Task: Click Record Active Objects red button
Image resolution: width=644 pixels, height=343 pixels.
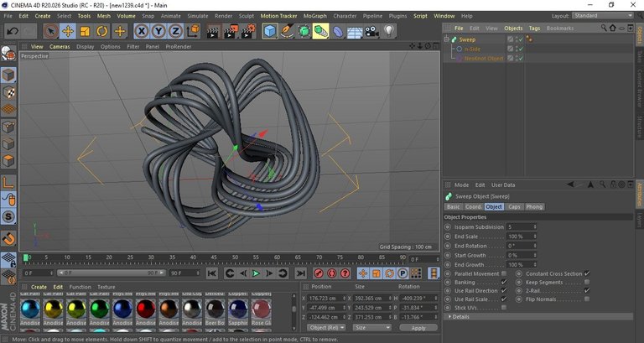Action: click(319, 273)
